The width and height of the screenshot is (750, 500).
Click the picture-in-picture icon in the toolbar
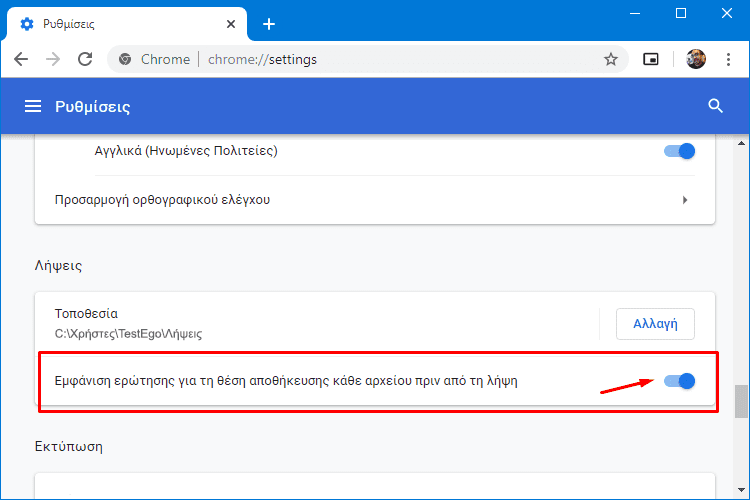click(651, 59)
